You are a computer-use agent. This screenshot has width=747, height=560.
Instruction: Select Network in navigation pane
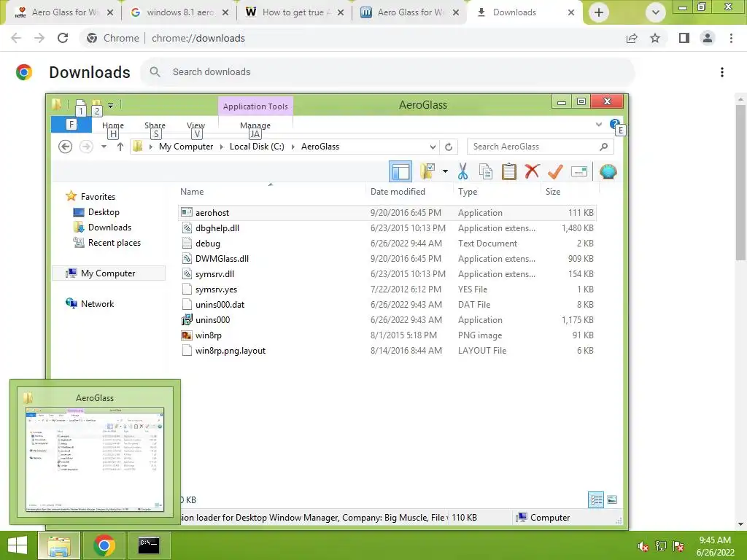point(97,304)
